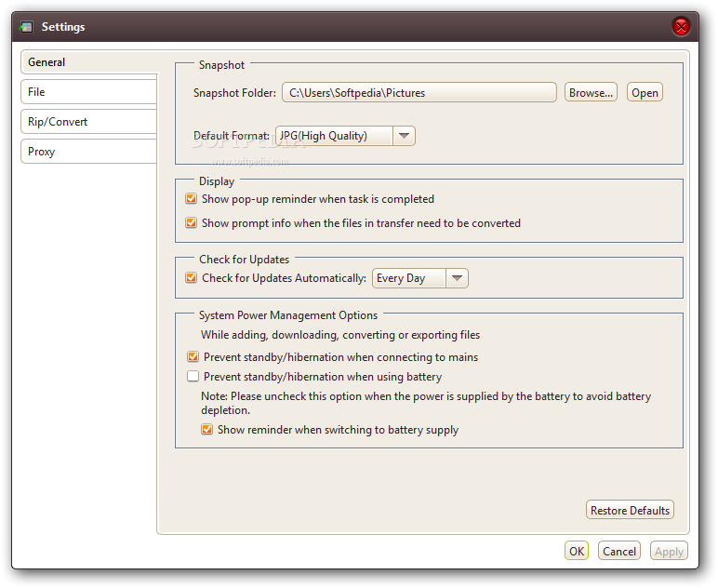Open the Default Format dropdown arrow
The image size is (718, 588).
point(404,136)
